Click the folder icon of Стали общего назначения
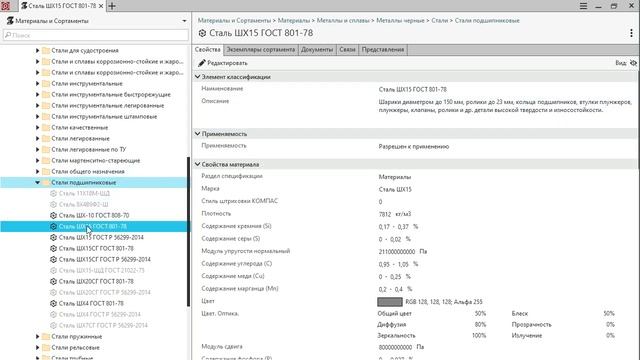The height and width of the screenshot is (360, 640). pyautogui.click(x=46, y=171)
